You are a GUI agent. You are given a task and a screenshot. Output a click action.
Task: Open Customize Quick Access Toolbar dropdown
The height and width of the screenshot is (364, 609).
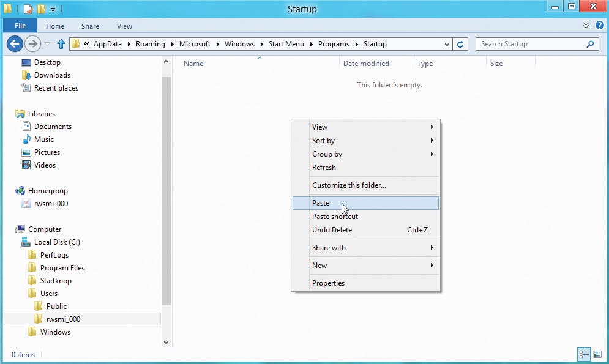(53, 9)
